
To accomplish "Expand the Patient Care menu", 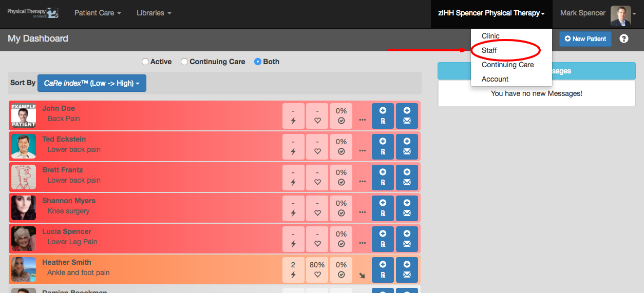I will [98, 13].
